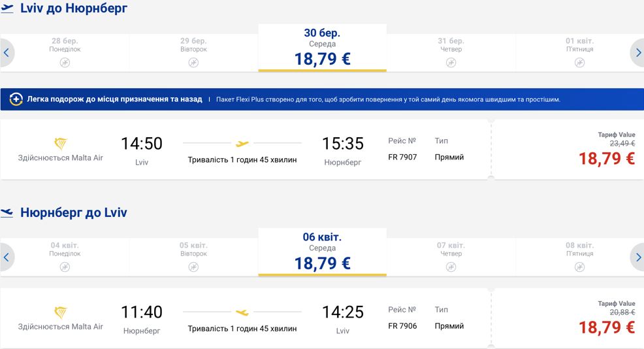
Task: Click the no-flight icon under 08 квіт.
Action: (x=579, y=267)
